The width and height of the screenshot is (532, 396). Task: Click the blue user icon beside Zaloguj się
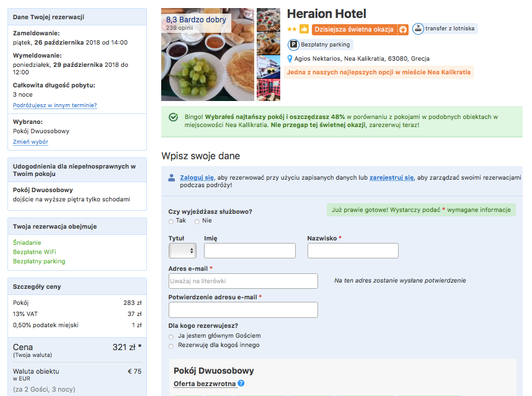point(172,178)
